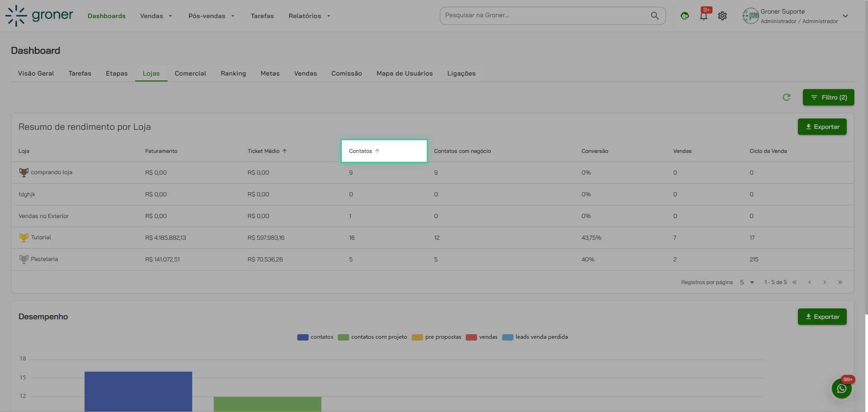The width and height of the screenshot is (868, 412).
Task: Go to first page of records
Action: tap(794, 282)
